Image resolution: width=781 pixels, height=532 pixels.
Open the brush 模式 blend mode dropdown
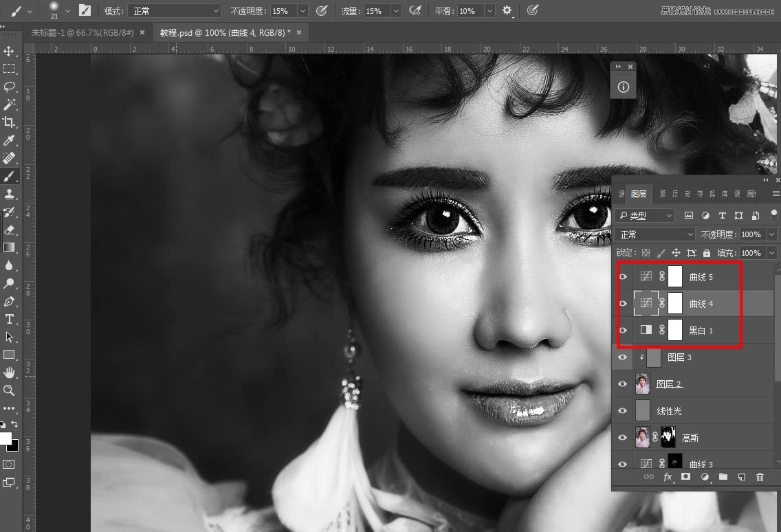coord(175,11)
